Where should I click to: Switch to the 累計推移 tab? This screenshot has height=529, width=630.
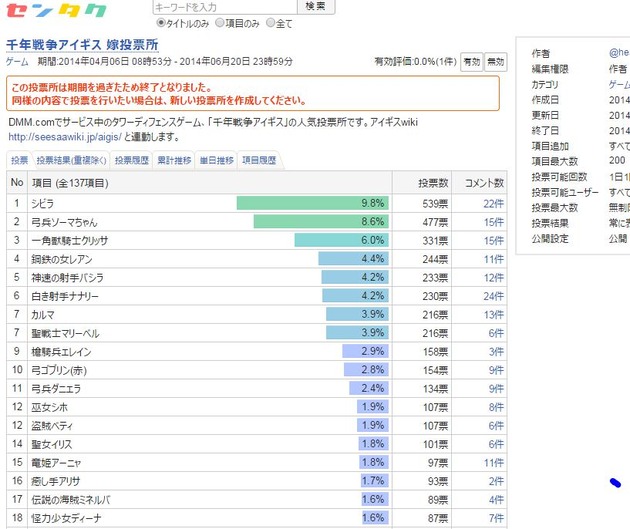[174, 160]
